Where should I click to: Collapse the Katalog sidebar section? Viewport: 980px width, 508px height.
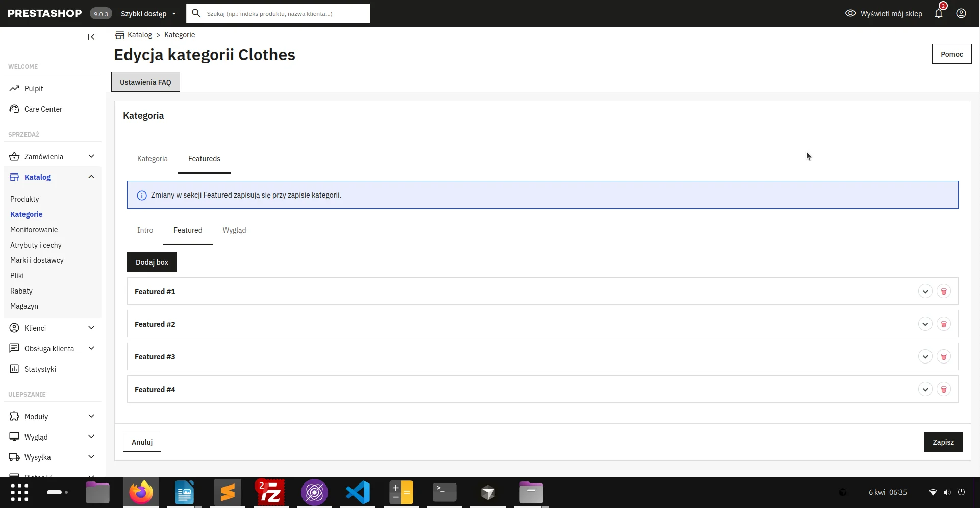91,177
